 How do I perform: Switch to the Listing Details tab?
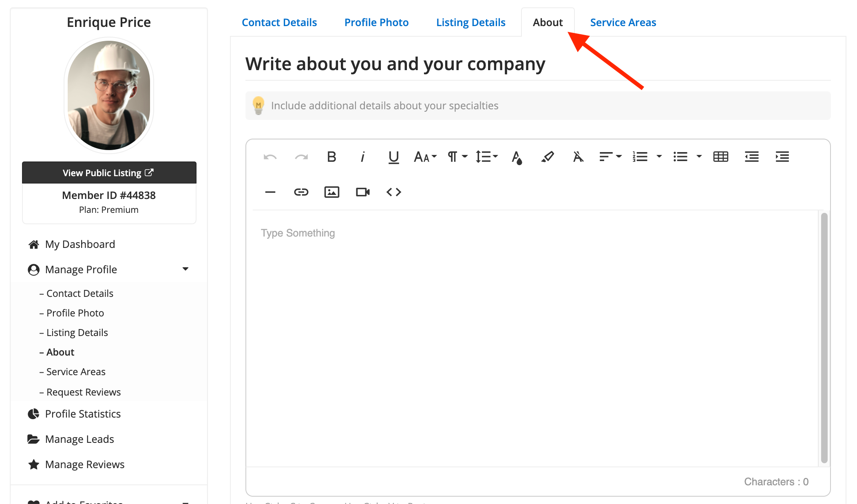point(470,22)
